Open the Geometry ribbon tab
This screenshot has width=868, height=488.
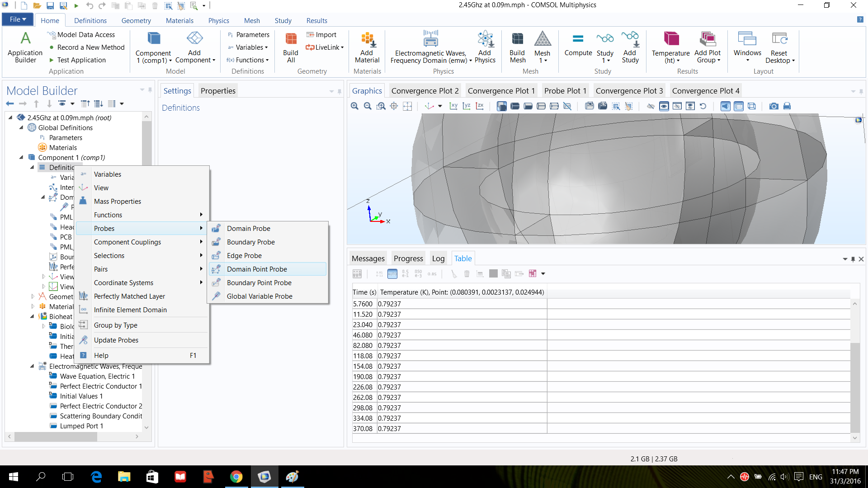[x=136, y=21]
